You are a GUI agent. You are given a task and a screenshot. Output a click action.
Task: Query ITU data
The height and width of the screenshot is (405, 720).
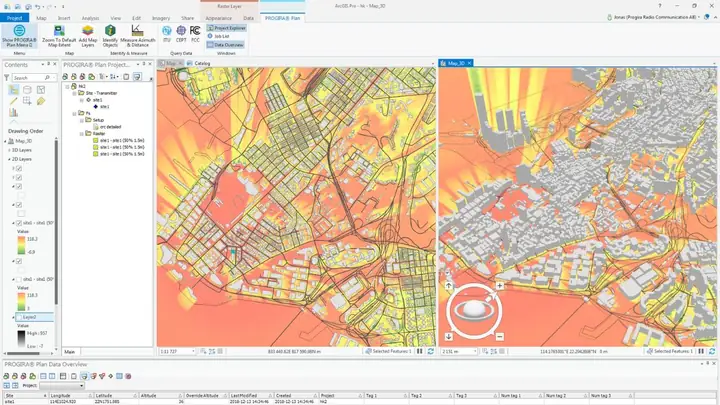[167, 34]
